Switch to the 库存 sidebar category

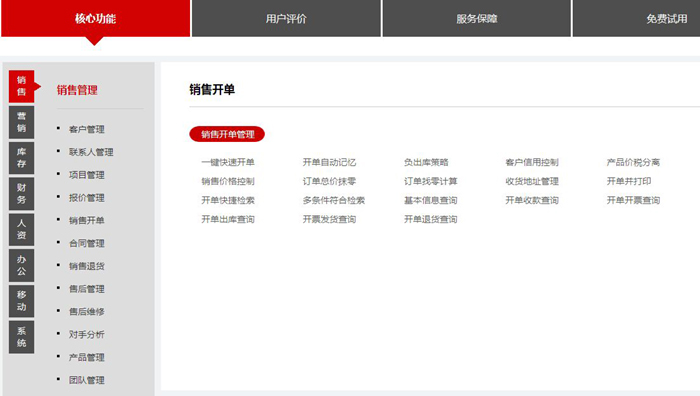click(21, 158)
